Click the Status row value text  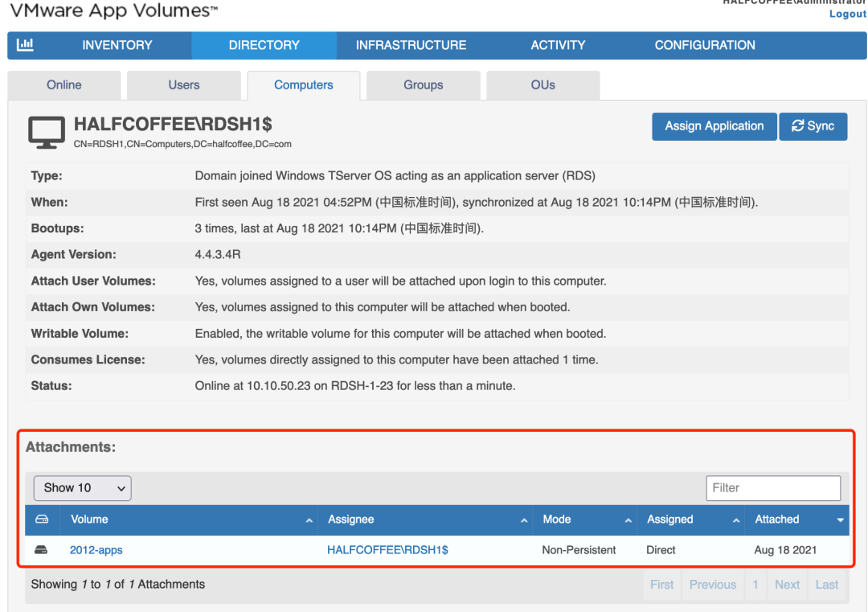[355, 386]
